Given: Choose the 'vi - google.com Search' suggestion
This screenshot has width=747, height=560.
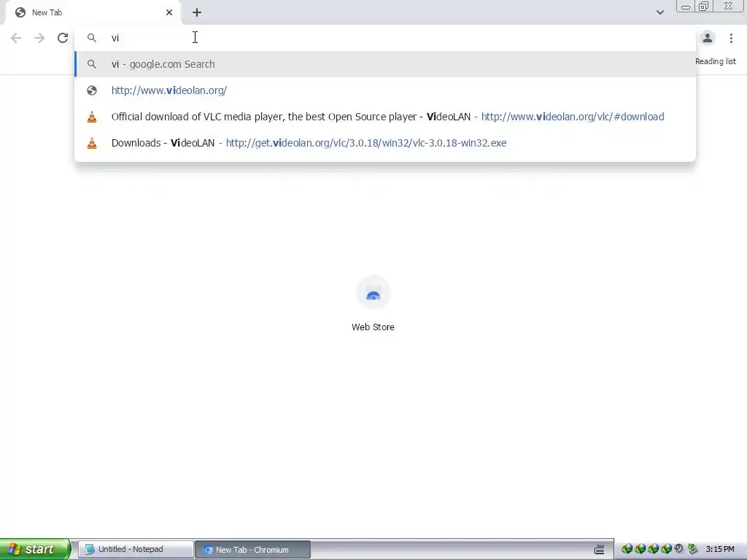Looking at the screenshot, I should click(385, 64).
